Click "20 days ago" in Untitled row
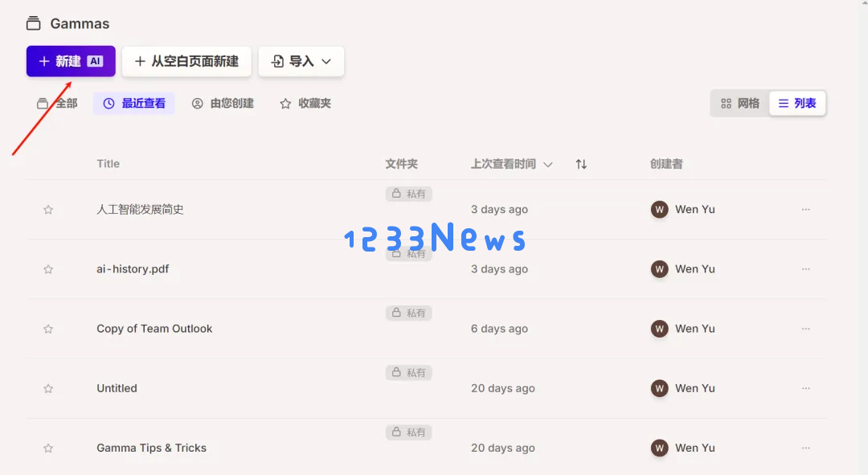 pyautogui.click(x=502, y=389)
